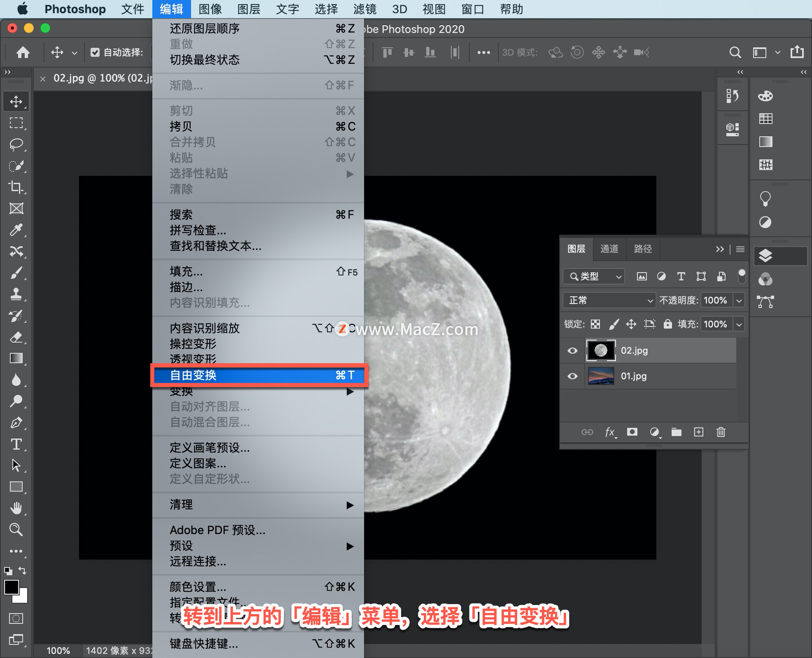Create a new layer with plus icon

699,432
